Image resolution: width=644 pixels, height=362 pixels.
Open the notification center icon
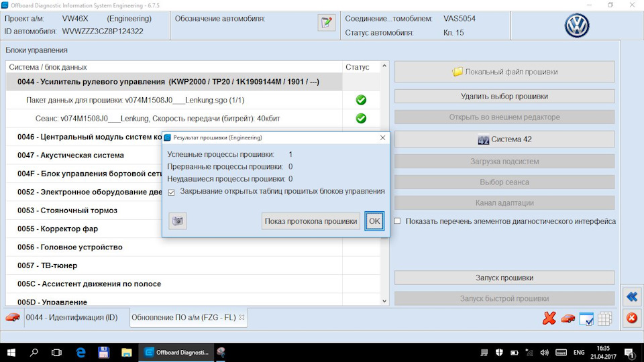(x=630, y=353)
